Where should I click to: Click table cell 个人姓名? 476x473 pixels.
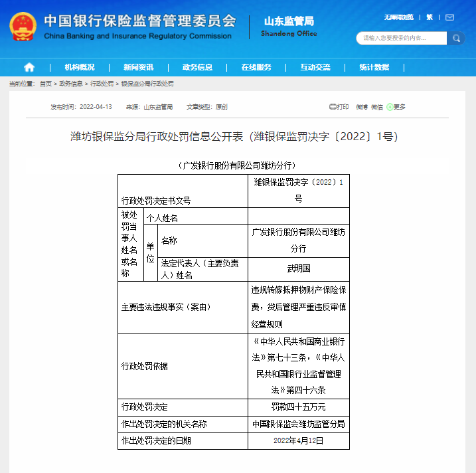tap(195, 216)
